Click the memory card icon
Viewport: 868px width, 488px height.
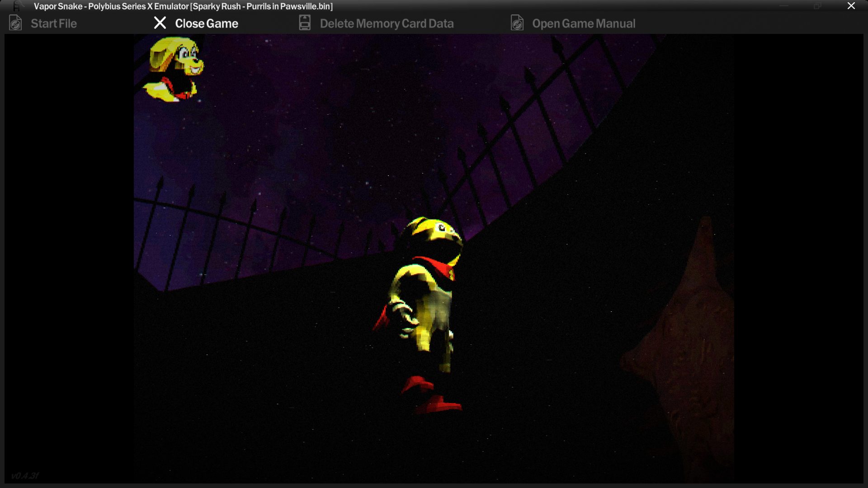click(x=305, y=23)
